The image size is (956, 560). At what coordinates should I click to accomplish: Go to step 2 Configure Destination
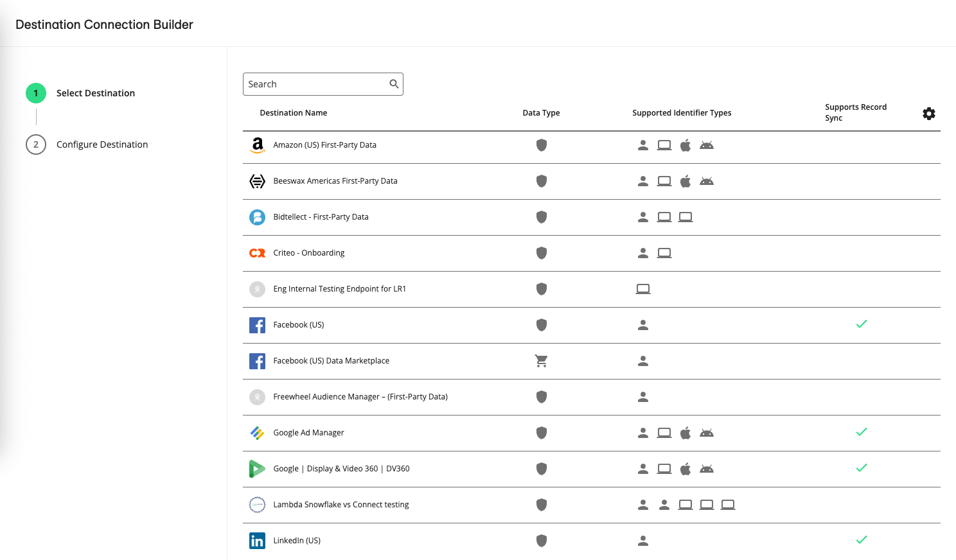click(102, 144)
